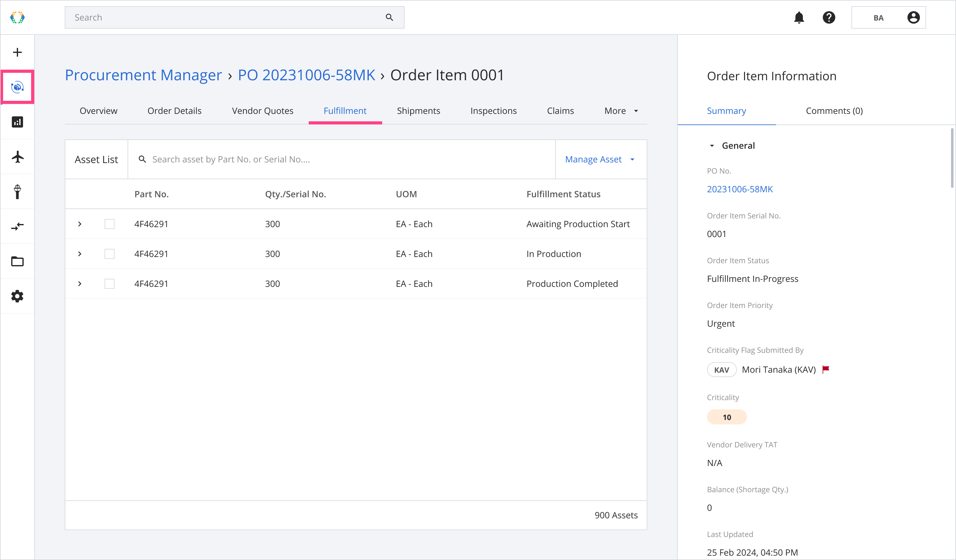Select the Fulfillment tab
Image resolution: width=956 pixels, height=560 pixels.
(x=345, y=111)
